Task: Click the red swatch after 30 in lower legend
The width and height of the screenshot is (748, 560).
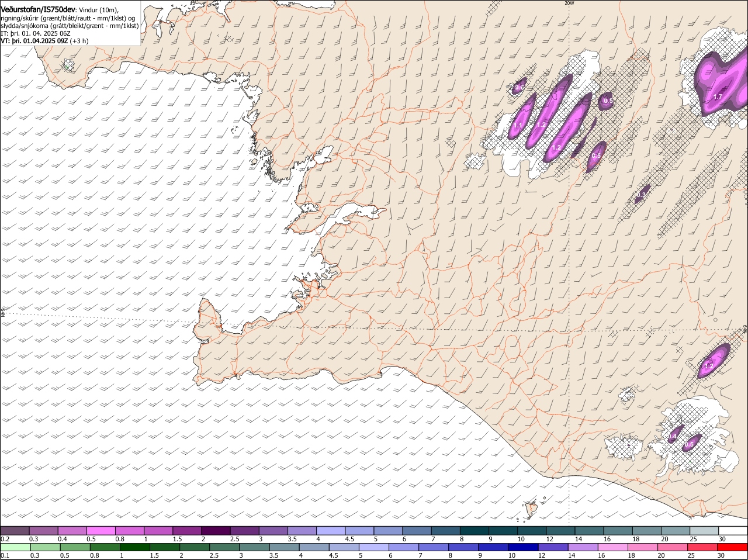Action: tap(733, 548)
